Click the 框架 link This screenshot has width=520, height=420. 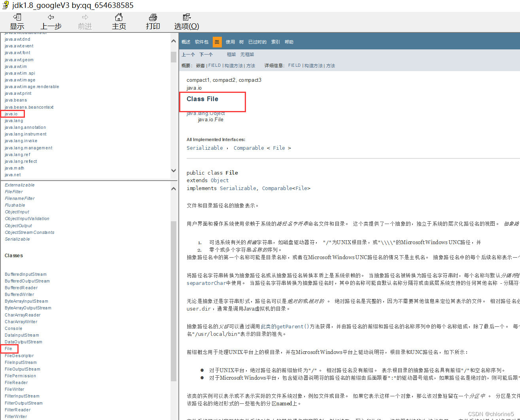click(231, 55)
